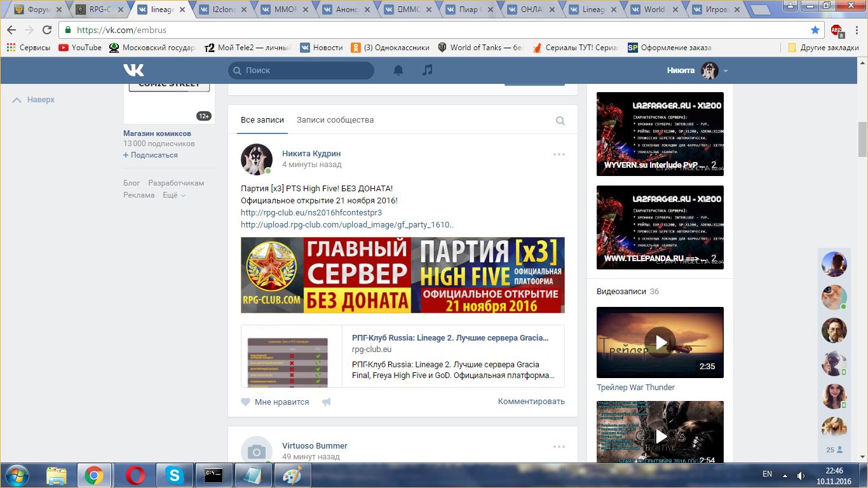The height and width of the screenshot is (488, 868).
Task: Open the Главный Сервер banner image
Action: 402,275
